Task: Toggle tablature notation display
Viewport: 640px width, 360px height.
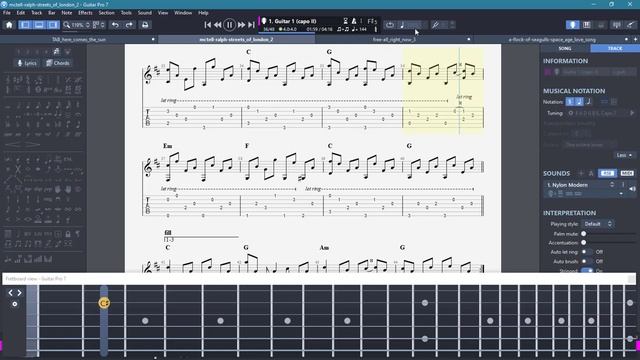Action: point(579,102)
